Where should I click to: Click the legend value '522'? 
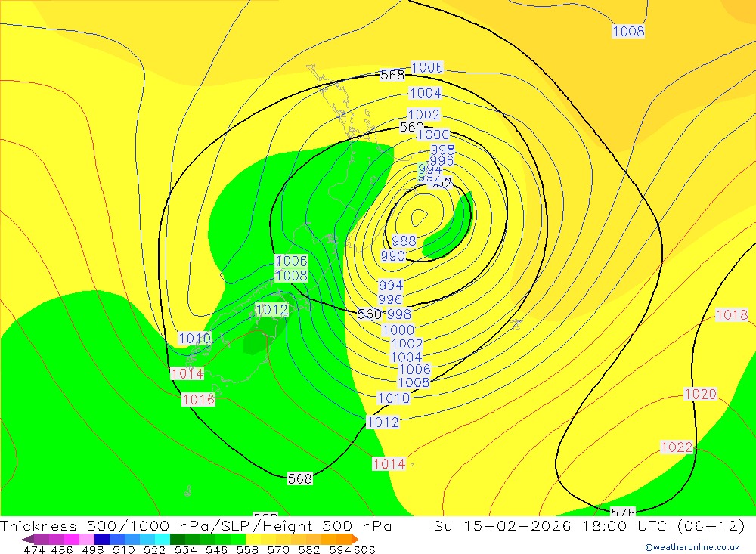pyautogui.click(x=154, y=549)
